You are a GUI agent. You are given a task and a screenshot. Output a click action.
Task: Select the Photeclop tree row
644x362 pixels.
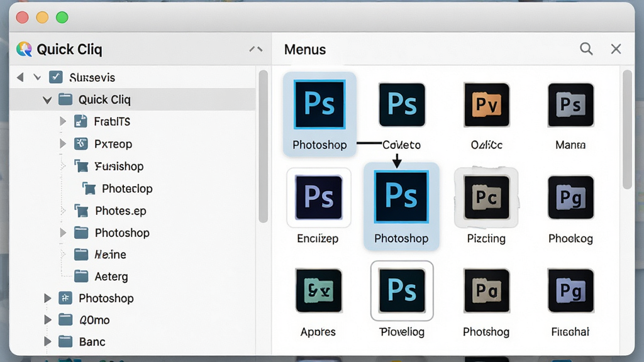132,189
